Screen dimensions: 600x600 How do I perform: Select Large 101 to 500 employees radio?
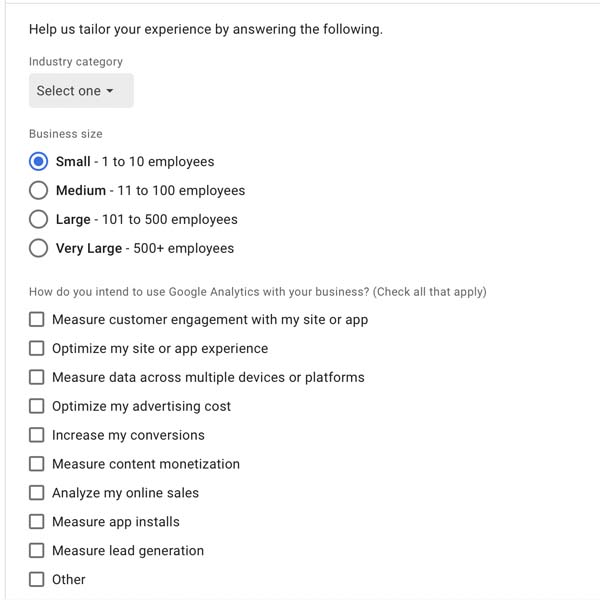(x=38, y=219)
